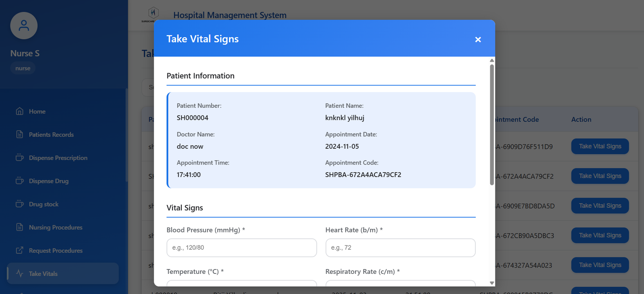Click patient name knknkl yilhuj
Viewport: 644px width, 294px height.
click(x=345, y=118)
